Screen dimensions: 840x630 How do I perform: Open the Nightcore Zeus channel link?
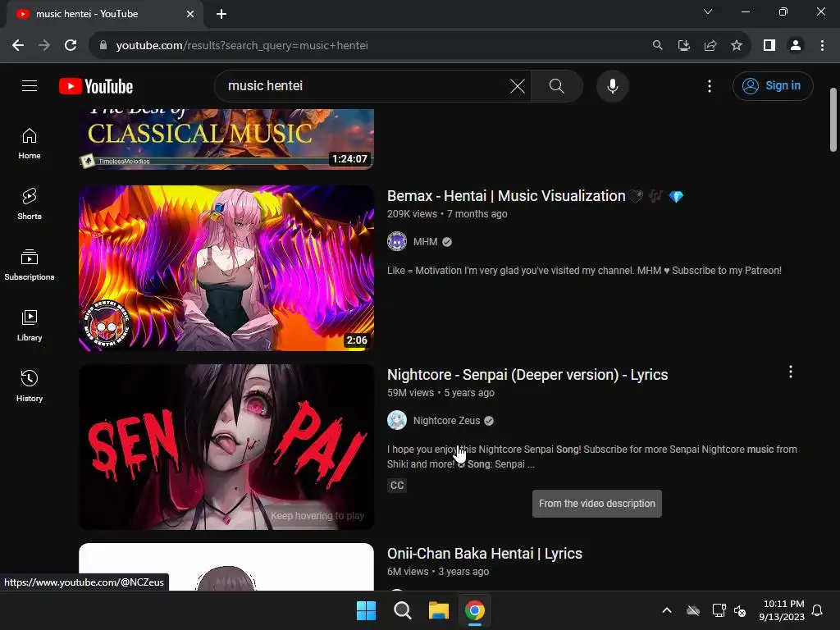[x=446, y=421]
